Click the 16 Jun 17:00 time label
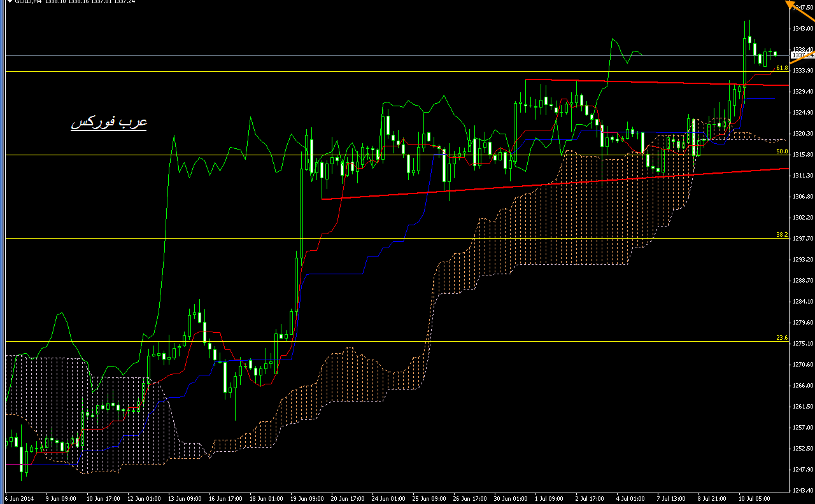Screen dimensions: 815x504 226,499
